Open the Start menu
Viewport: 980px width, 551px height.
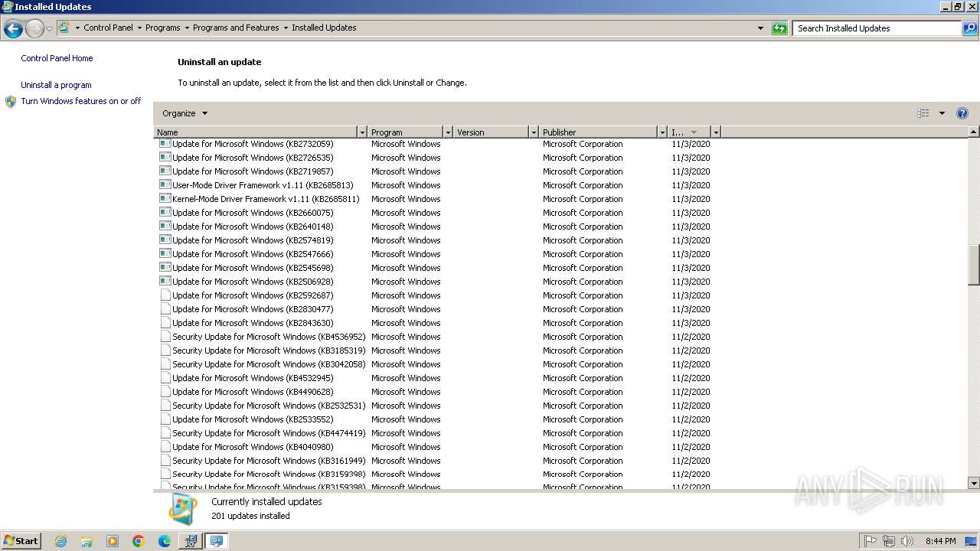click(x=21, y=540)
